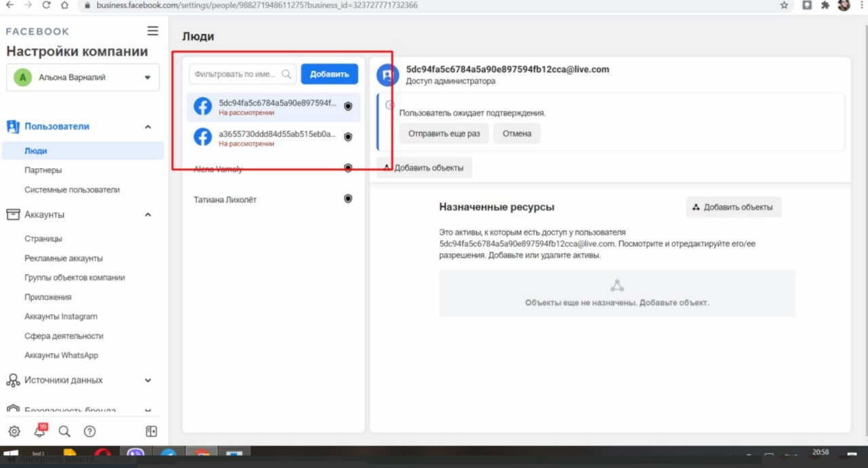
Task: Select Татиана Лихолёт in the people list
Action: click(x=274, y=199)
